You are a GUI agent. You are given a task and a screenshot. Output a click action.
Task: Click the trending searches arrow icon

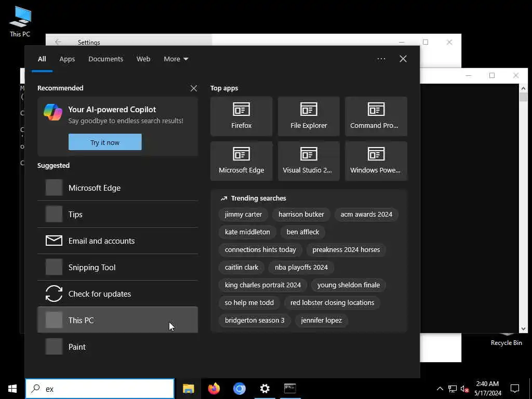(x=224, y=198)
